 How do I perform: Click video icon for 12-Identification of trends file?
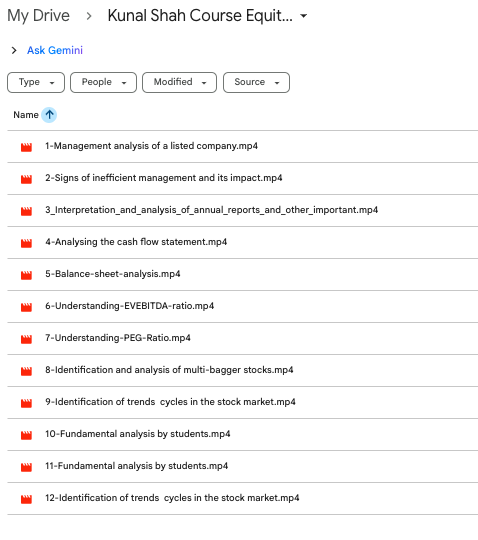26,499
